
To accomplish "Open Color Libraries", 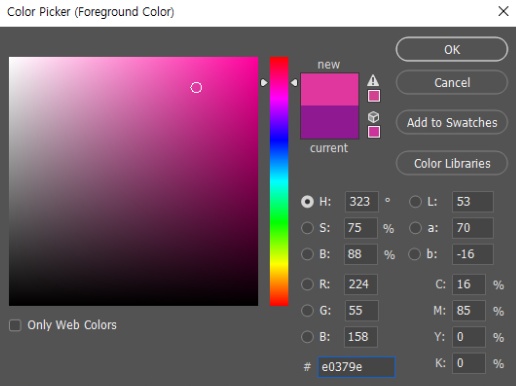I will (x=452, y=163).
